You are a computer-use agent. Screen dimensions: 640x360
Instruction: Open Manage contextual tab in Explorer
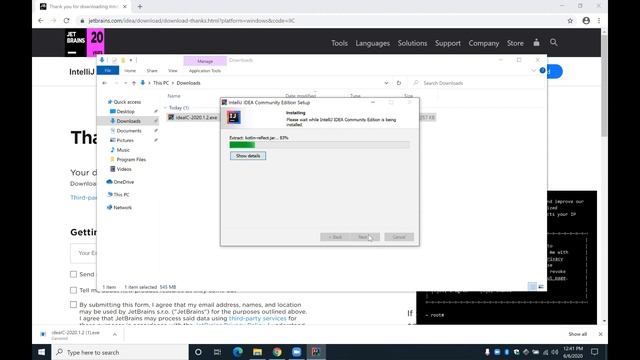(x=205, y=61)
